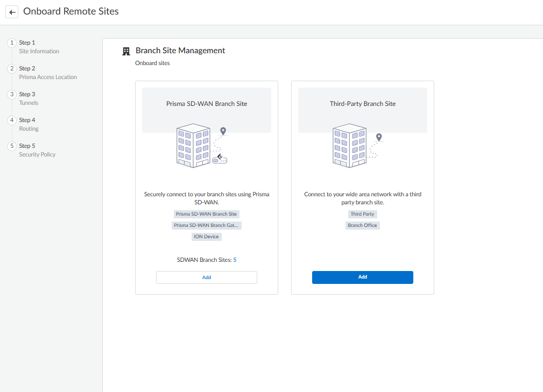
Task: Add a Third-Party branch site
Action: coord(362,277)
